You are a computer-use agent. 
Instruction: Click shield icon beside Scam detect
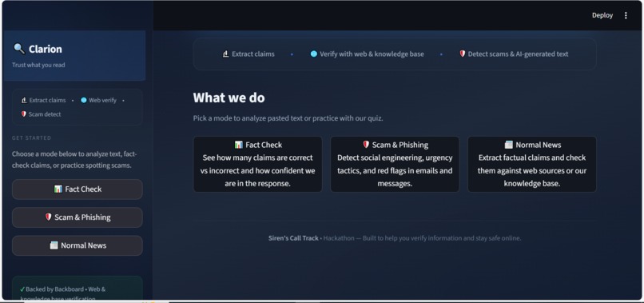coord(24,114)
